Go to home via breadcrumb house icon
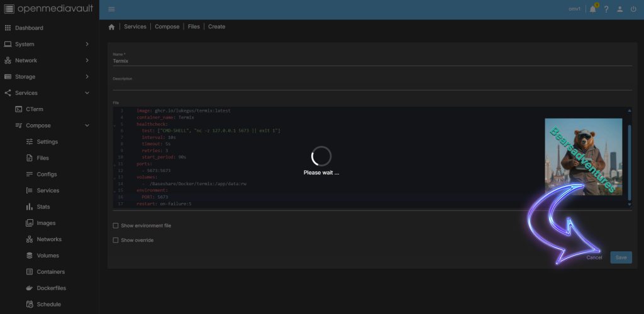Image resolution: width=644 pixels, height=314 pixels. [111, 27]
